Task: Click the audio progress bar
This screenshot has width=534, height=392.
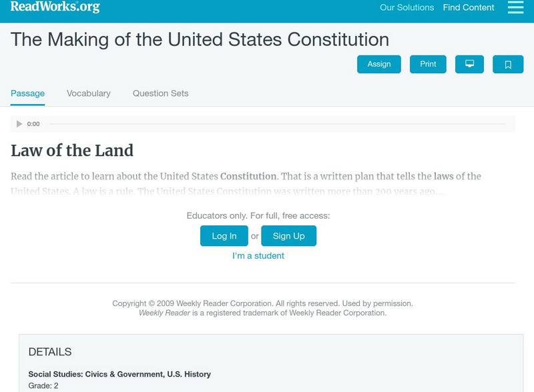Action: point(277,124)
